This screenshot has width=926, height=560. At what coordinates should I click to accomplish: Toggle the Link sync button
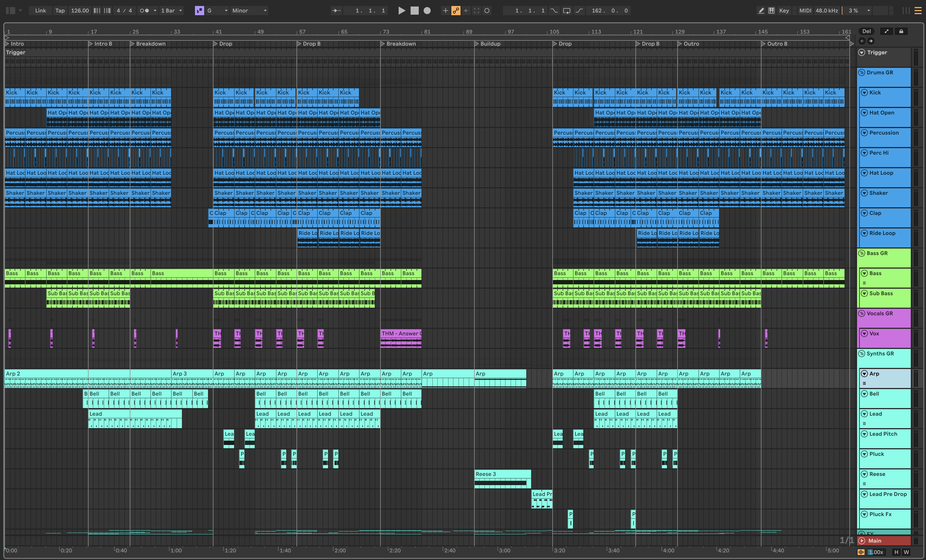pyautogui.click(x=40, y=11)
